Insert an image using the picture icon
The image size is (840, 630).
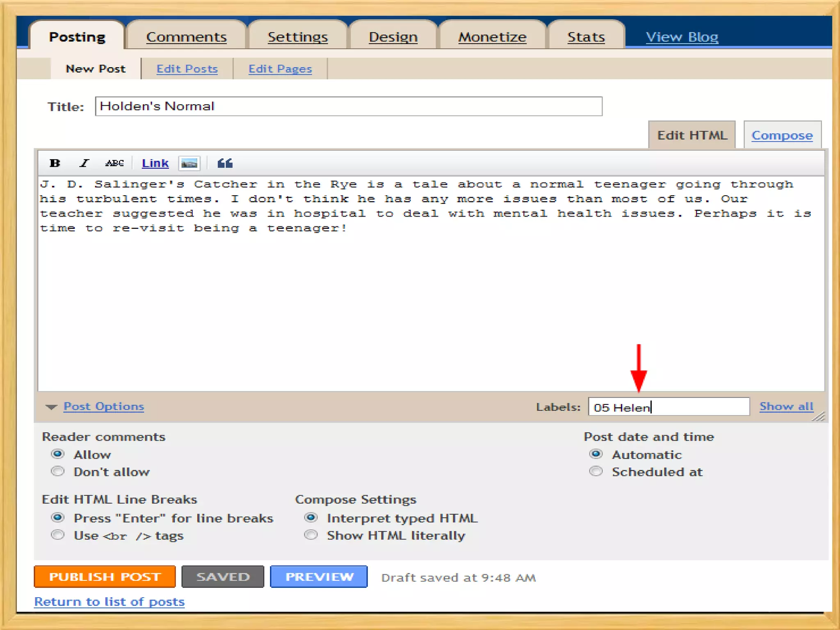click(189, 164)
